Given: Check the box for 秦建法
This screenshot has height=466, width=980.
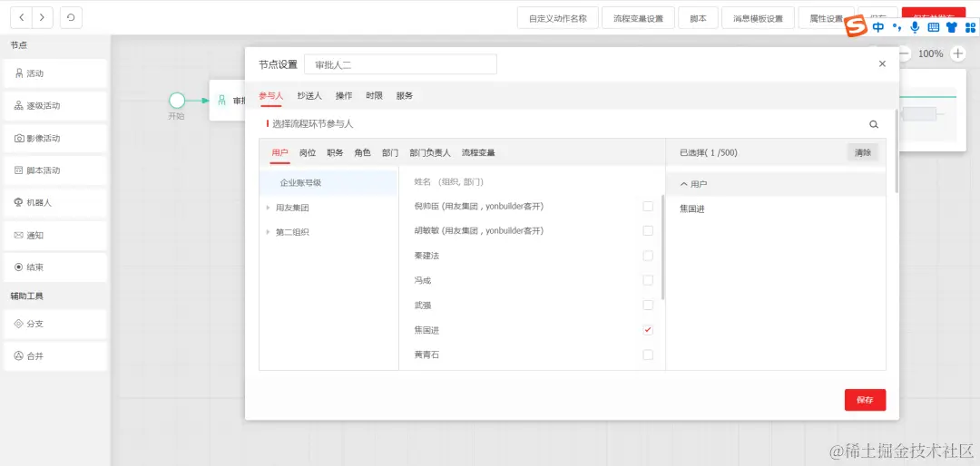Looking at the screenshot, I should pos(648,256).
